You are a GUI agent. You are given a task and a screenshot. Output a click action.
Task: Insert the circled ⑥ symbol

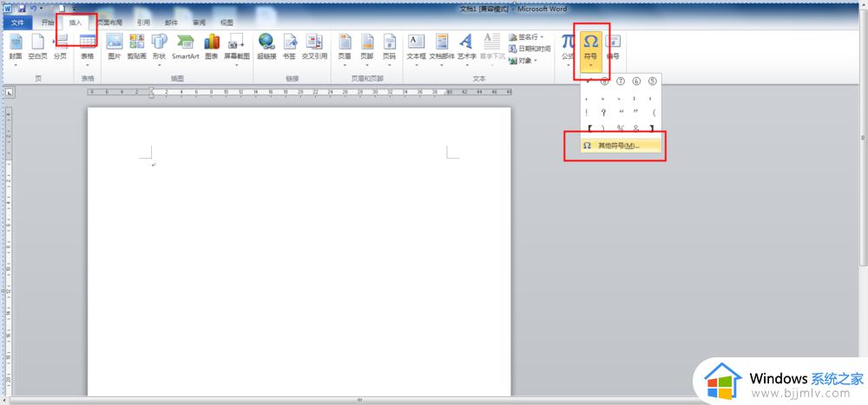(636, 82)
